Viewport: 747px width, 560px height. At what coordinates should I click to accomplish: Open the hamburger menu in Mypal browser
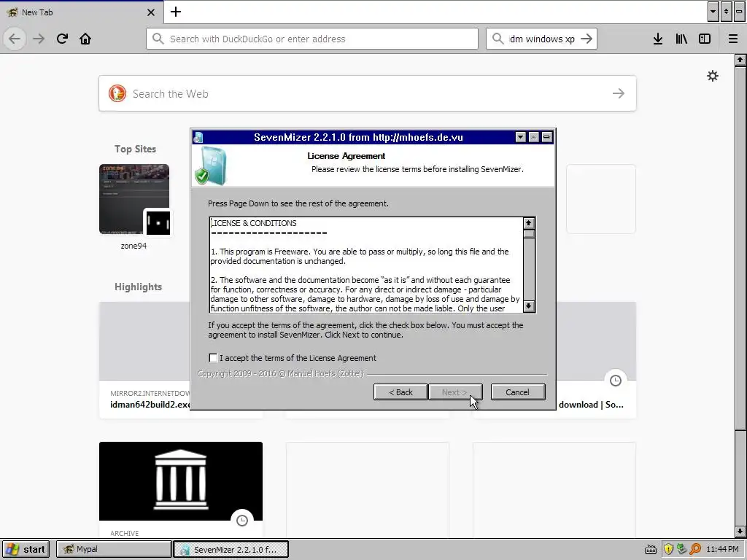coord(732,39)
